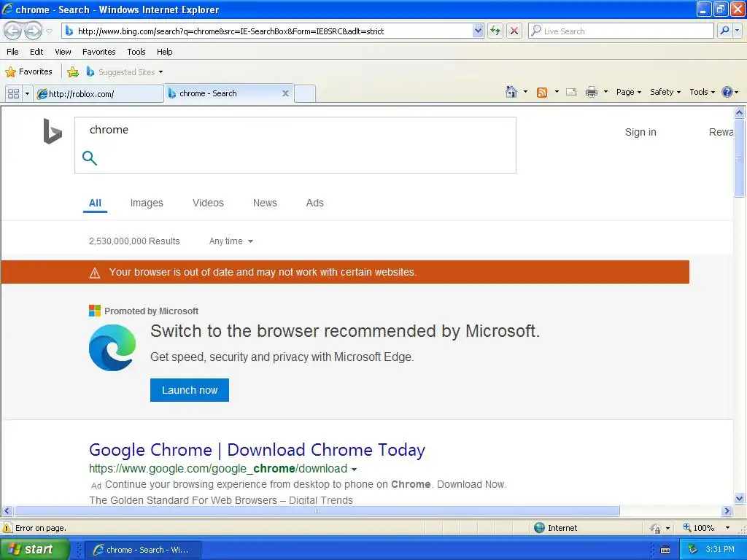Open the File menu
Image resolution: width=747 pixels, height=560 pixels.
[x=13, y=52]
